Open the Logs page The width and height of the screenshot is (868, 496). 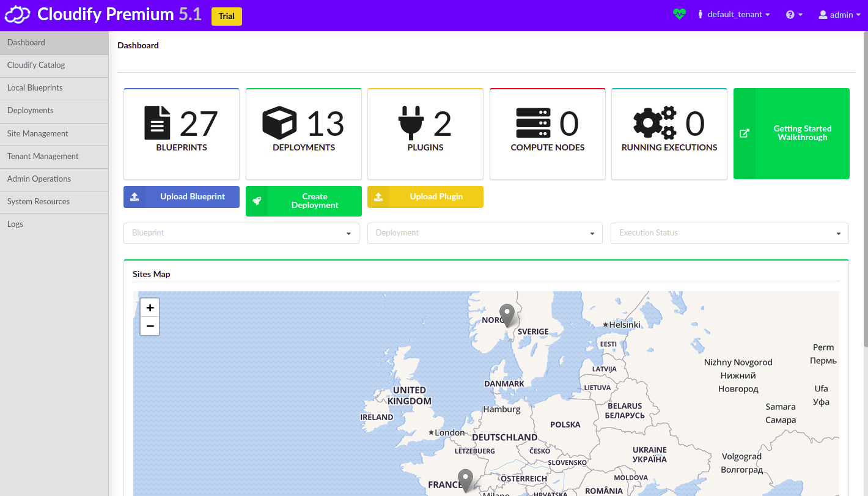coord(54,224)
